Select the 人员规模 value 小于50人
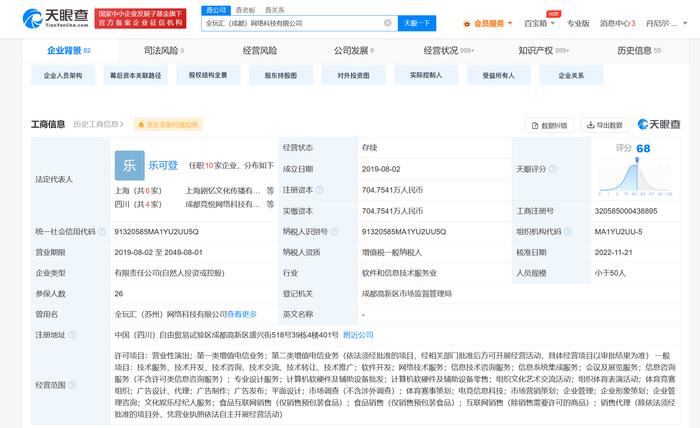Image resolution: width=700 pixels, height=428 pixels. tap(610, 273)
